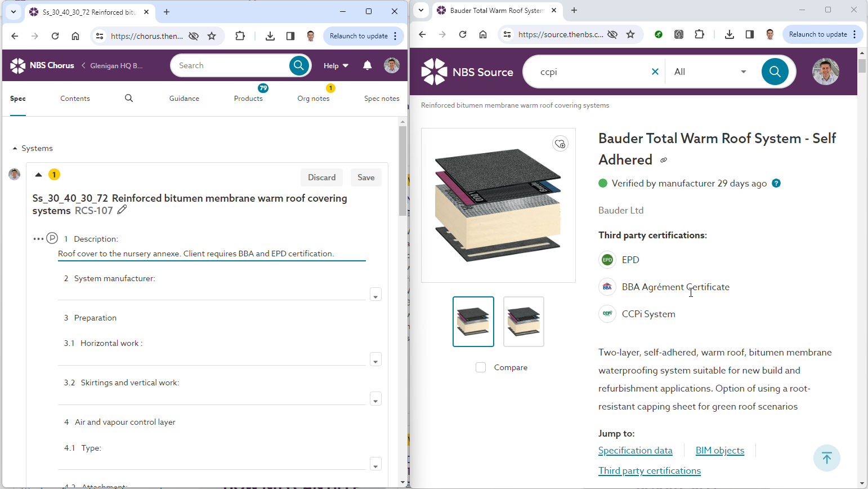The image size is (868, 489).
Task: Click the Discard button
Action: [321, 177]
